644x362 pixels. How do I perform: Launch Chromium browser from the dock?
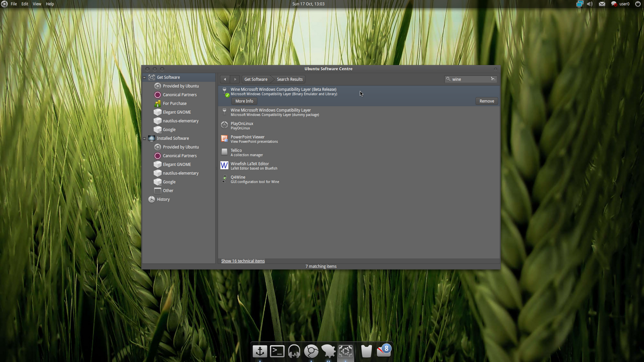(311, 352)
